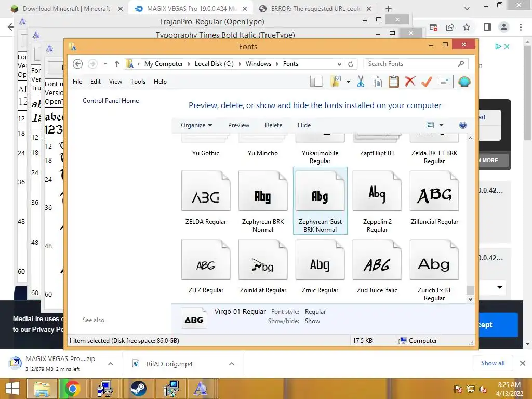Expand RiiAD_orig.mp4 download options chevron
Image resolution: width=532 pixels, height=399 pixels.
[x=231, y=364]
